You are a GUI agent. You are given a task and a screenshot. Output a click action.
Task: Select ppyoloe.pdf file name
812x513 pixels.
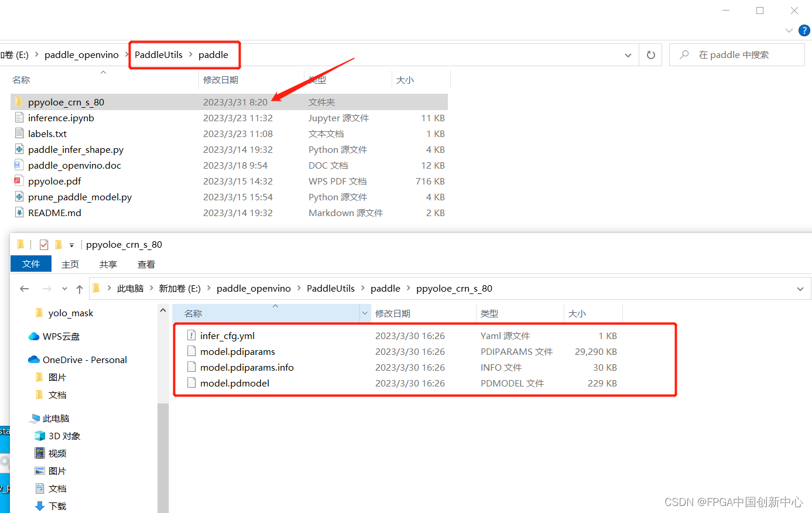[x=54, y=181]
